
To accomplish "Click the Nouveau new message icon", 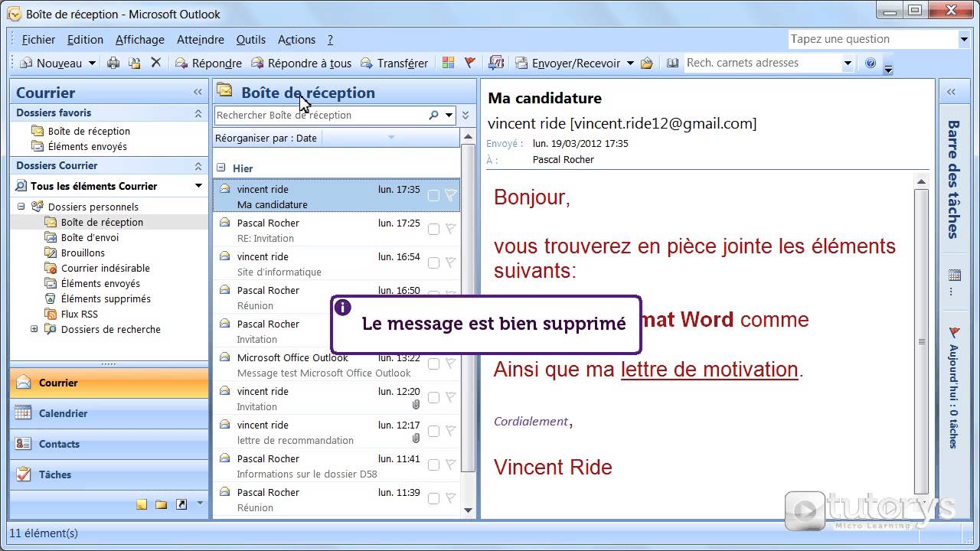I will 26,64.
